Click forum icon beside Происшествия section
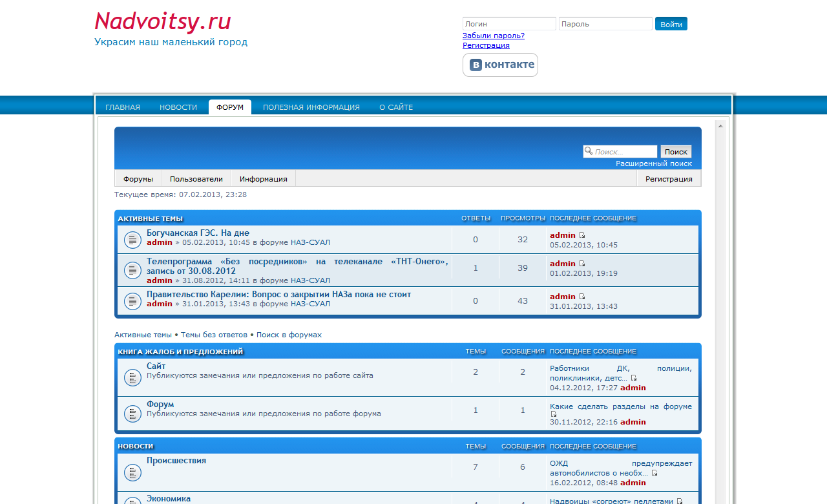 coord(132,472)
